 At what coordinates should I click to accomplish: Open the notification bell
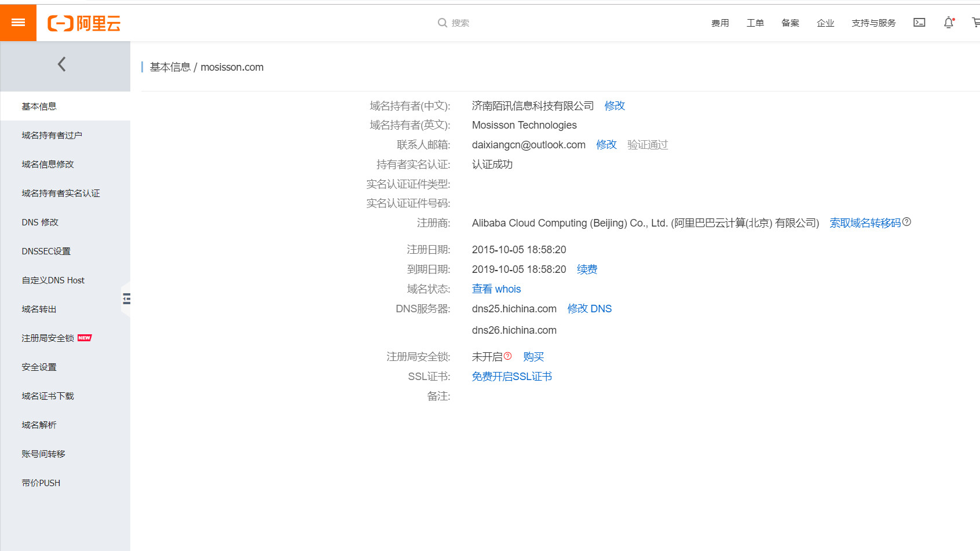(x=949, y=23)
